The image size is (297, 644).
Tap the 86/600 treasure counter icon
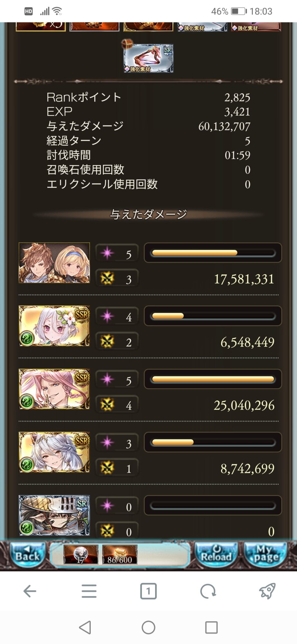tap(120, 554)
